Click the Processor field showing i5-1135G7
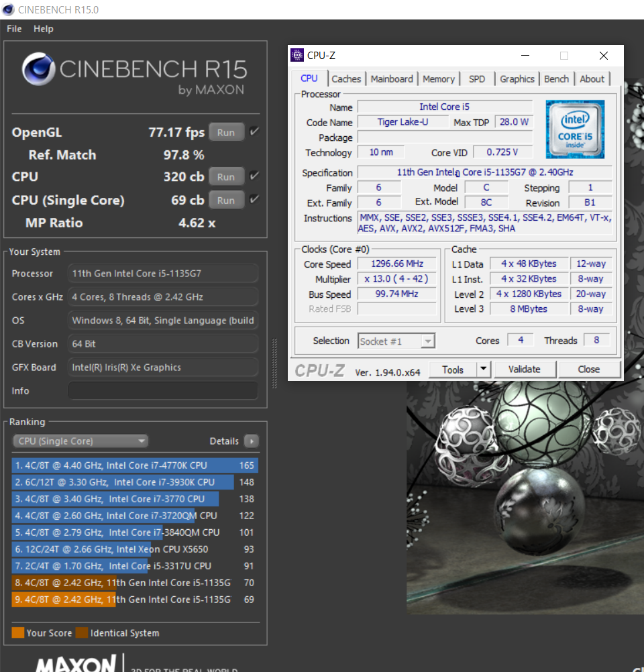The width and height of the screenshot is (644, 672). pyautogui.click(x=163, y=273)
